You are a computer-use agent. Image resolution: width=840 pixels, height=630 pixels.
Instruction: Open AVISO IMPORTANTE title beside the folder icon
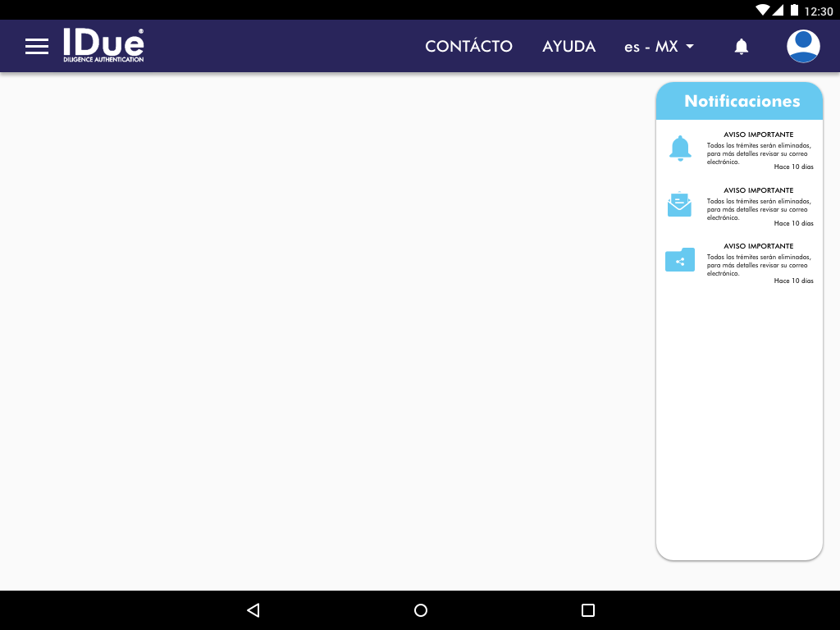tap(758, 246)
